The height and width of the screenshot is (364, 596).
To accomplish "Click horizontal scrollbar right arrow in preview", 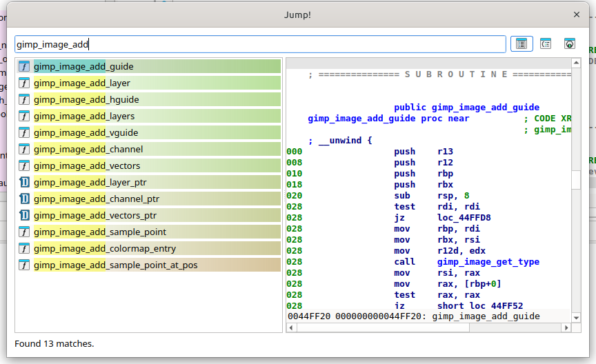I will click(x=566, y=327).
